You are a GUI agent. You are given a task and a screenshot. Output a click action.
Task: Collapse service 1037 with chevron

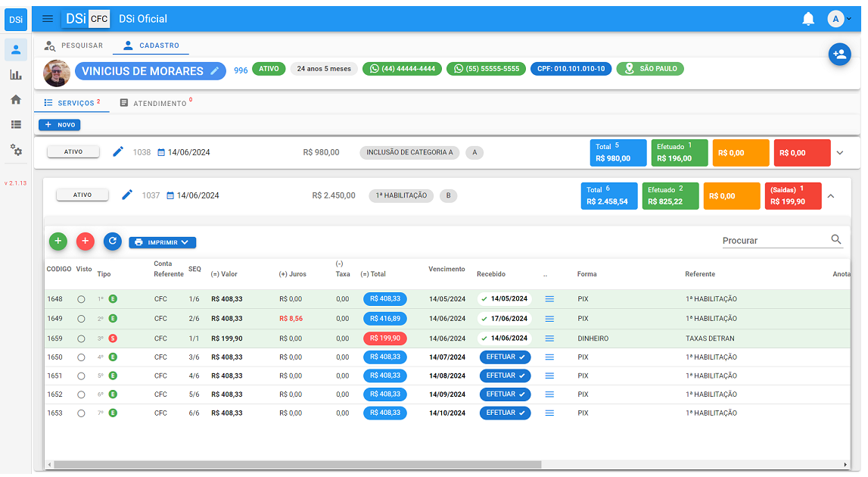coord(830,196)
